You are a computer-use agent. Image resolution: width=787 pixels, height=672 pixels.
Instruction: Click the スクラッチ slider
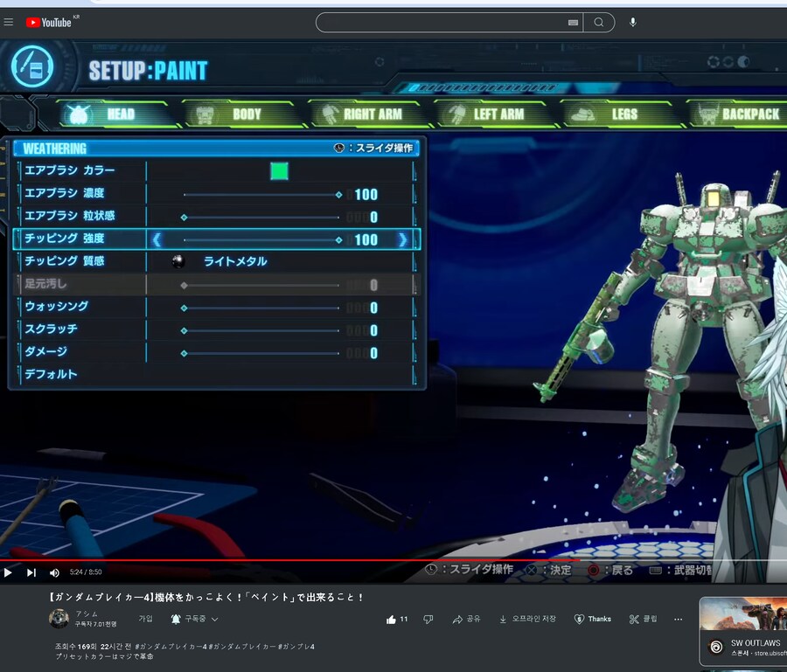[x=262, y=330]
